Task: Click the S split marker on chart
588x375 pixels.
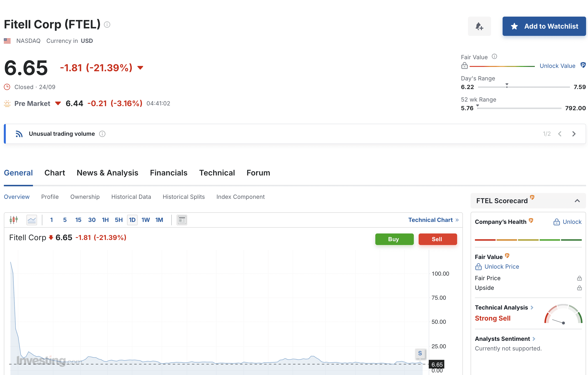Action: 420,353
